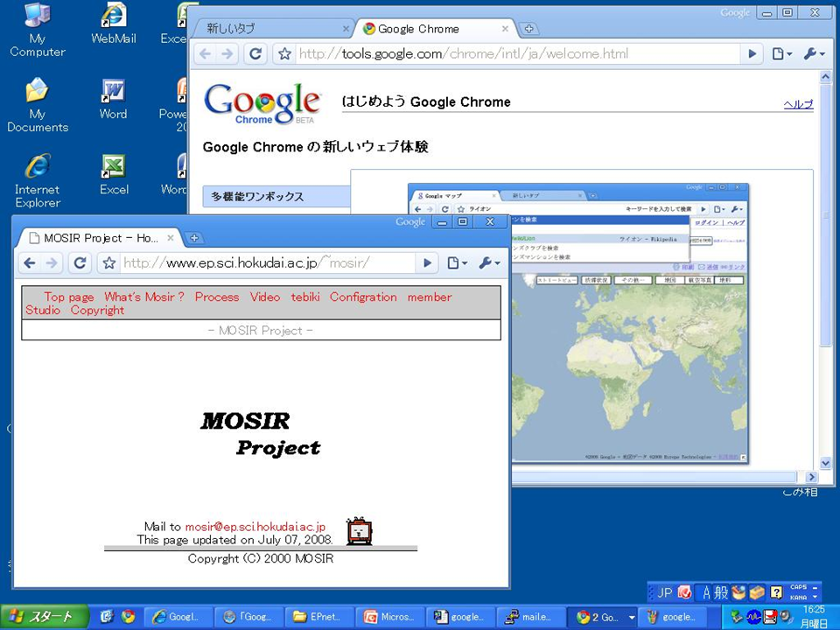Open WebMail desktop shortcut
The image size is (840, 630).
tap(114, 24)
